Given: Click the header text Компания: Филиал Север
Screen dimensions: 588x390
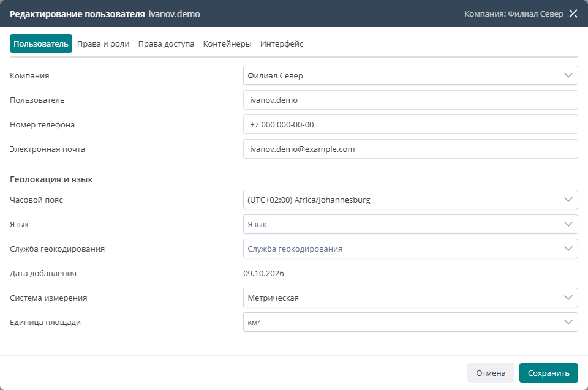Looking at the screenshot, I should pyautogui.click(x=514, y=14).
